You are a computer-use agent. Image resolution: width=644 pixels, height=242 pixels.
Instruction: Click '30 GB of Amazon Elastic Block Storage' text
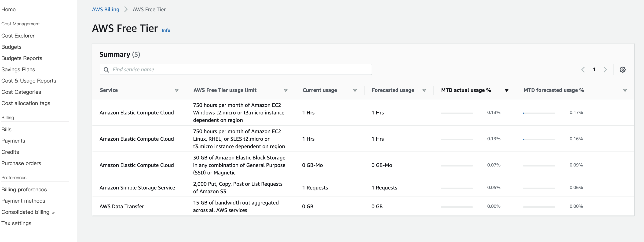[x=239, y=165]
